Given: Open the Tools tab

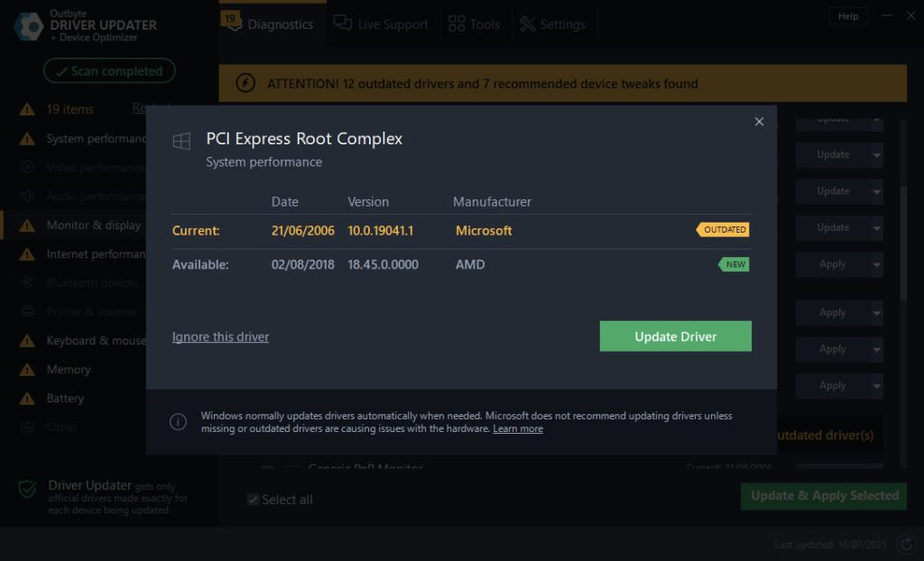Looking at the screenshot, I should 475,24.
